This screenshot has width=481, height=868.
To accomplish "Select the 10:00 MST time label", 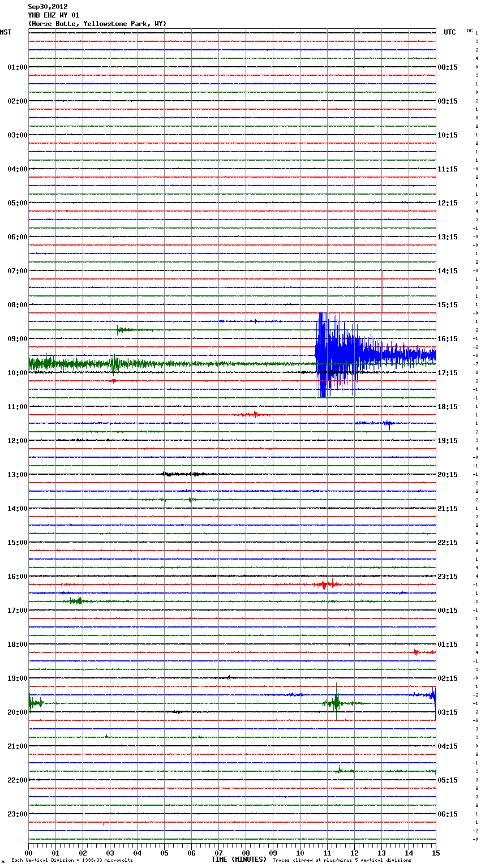I will coord(18,373).
